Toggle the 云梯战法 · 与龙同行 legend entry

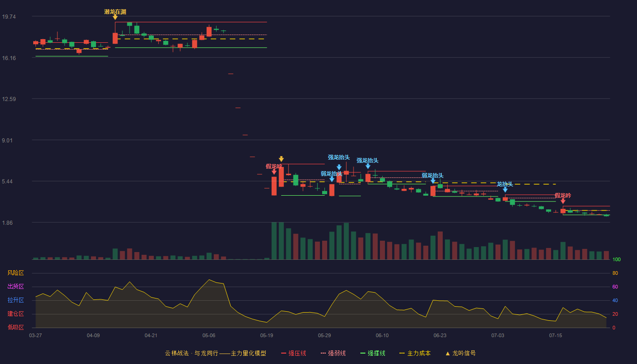216,353
